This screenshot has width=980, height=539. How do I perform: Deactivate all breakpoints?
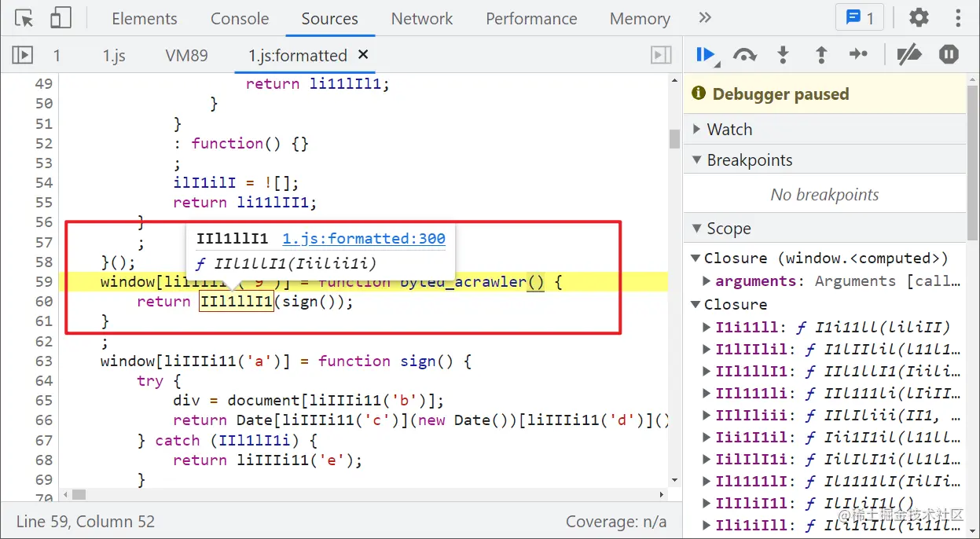point(909,55)
